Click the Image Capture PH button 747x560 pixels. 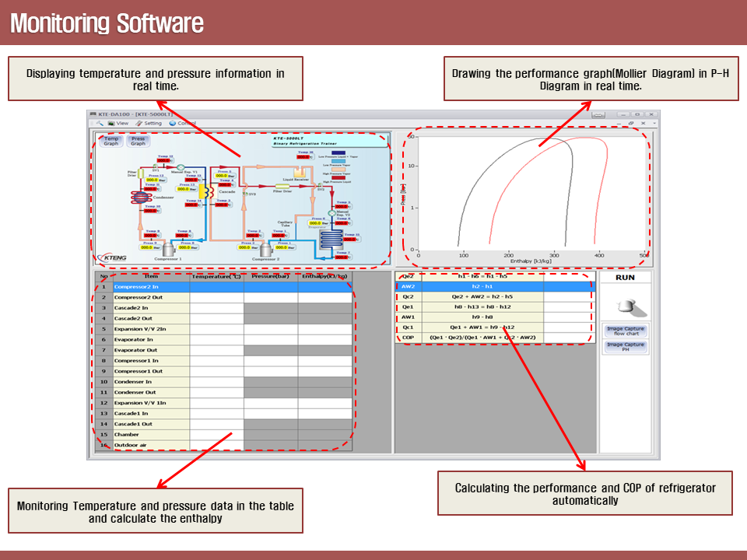pos(625,347)
